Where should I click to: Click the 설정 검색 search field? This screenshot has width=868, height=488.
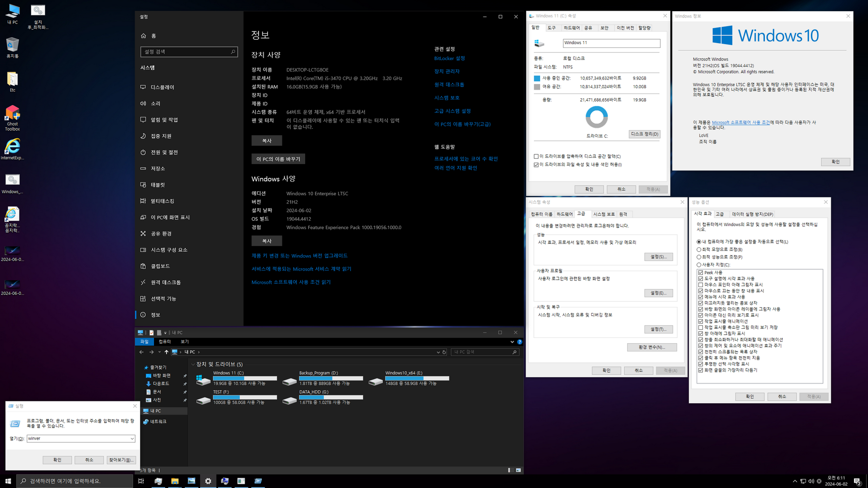pos(189,52)
